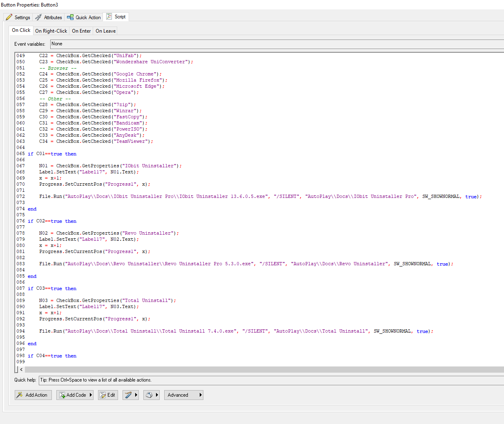Click the C26 Microsoft Edge code line
Screen dimensions: 504x424
(102, 87)
